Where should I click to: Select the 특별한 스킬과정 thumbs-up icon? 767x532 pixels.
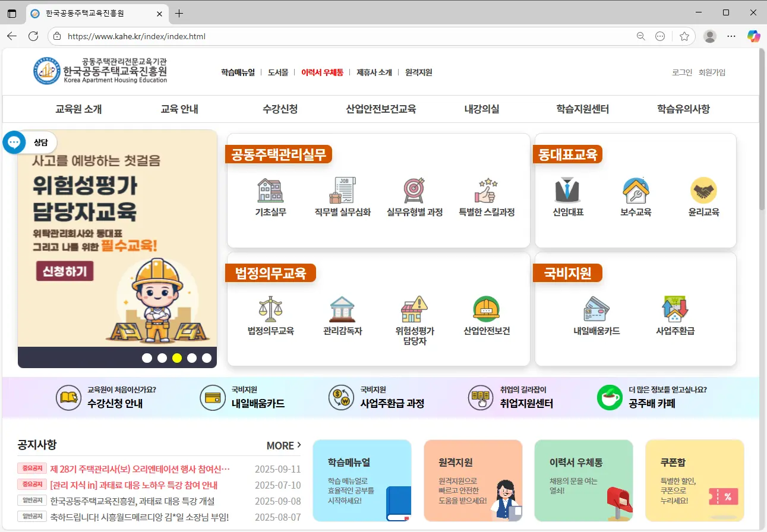pos(485,190)
